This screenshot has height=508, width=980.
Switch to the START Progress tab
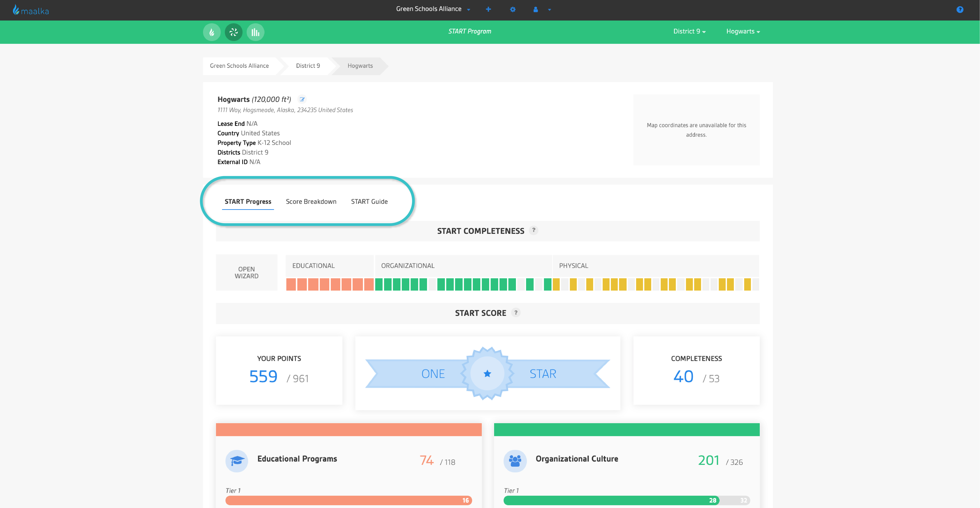[x=248, y=202]
